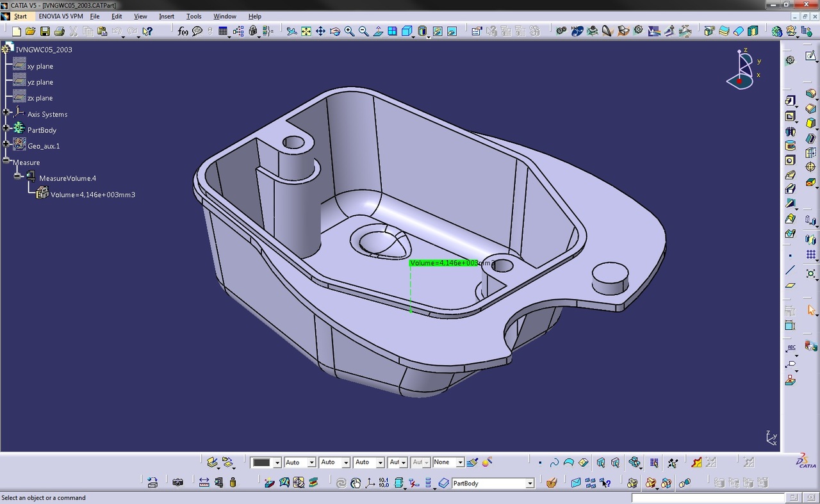
Task: Collapse the MeasureVolume.4 node
Action: pyautogui.click(x=18, y=176)
